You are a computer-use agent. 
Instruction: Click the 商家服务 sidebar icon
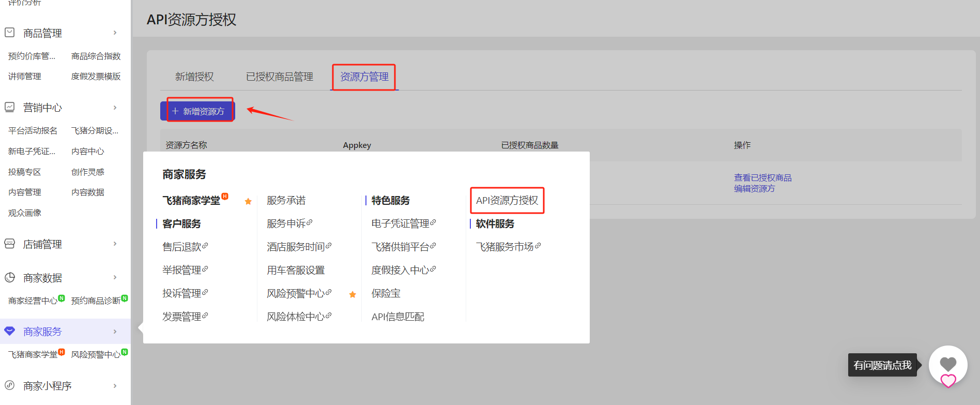[x=9, y=331]
